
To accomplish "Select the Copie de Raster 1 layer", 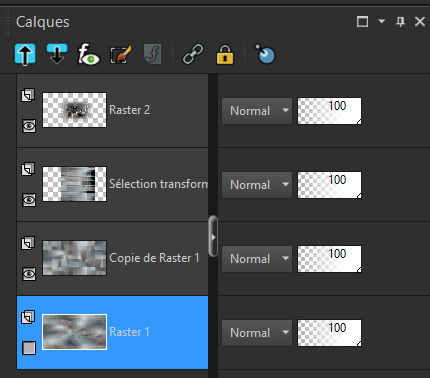I will 113,258.
